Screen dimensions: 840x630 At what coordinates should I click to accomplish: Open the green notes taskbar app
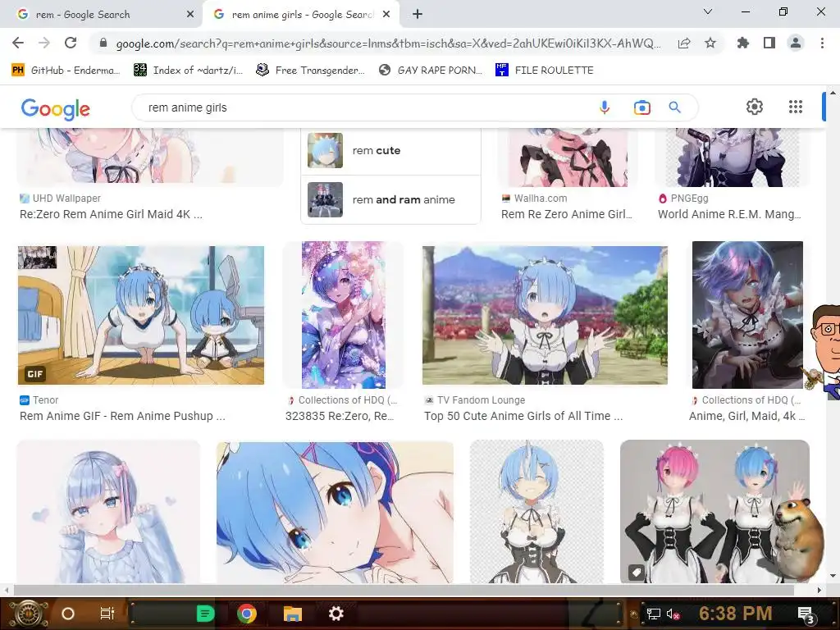point(205,614)
